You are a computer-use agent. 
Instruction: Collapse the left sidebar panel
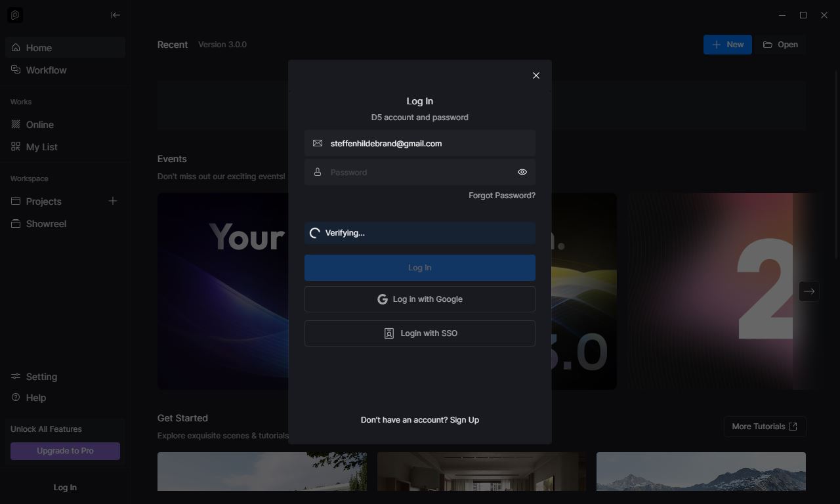(x=115, y=15)
